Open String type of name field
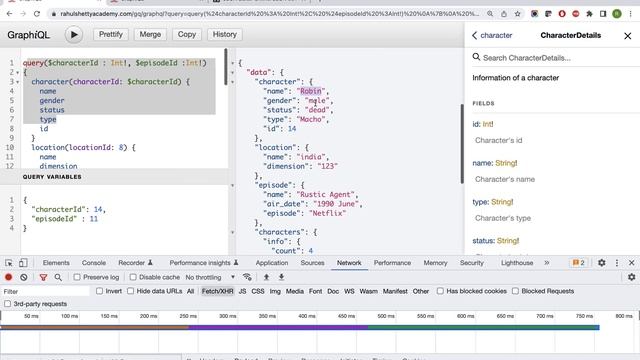 pos(506,163)
